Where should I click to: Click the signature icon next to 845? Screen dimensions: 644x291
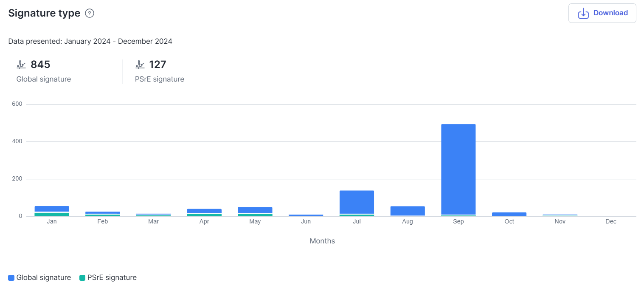tap(21, 65)
